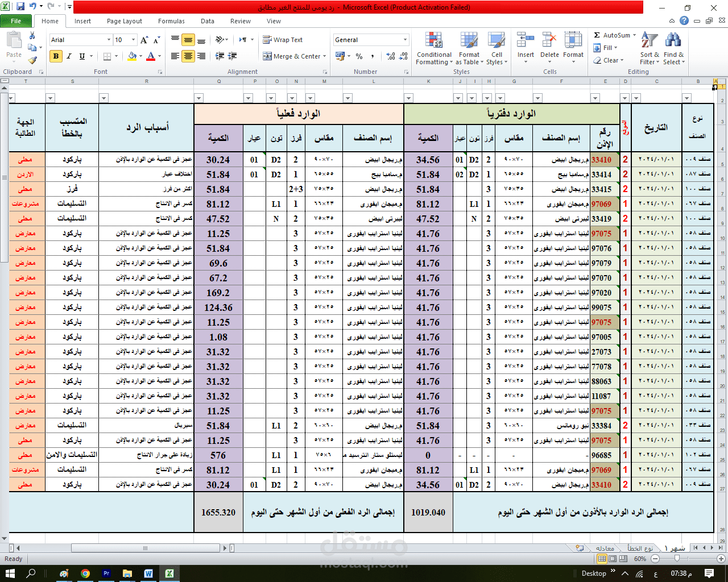
Task: Click Top Align icon
Action: pyautogui.click(x=175, y=40)
